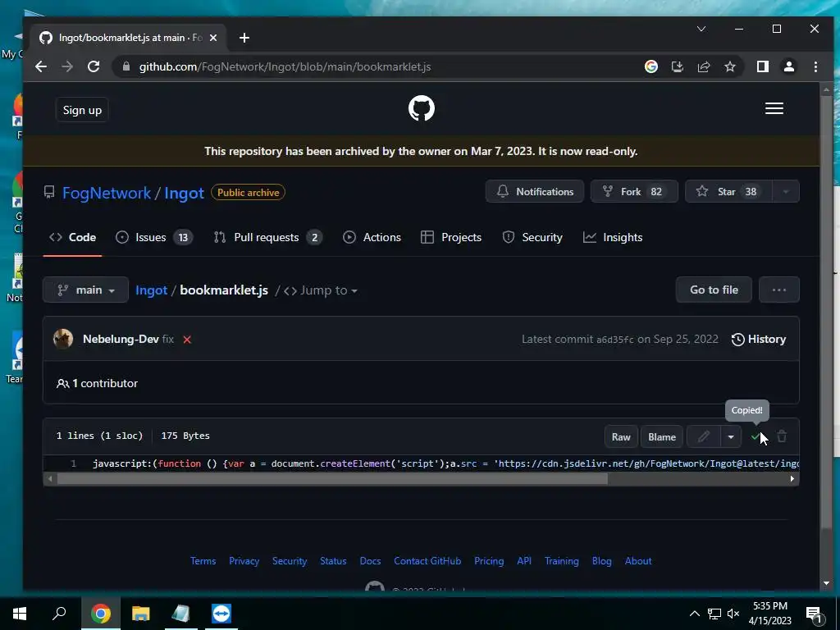Image resolution: width=840 pixels, height=630 pixels.
Task: Expand the Star lists dropdown arrow
Action: click(x=786, y=192)
